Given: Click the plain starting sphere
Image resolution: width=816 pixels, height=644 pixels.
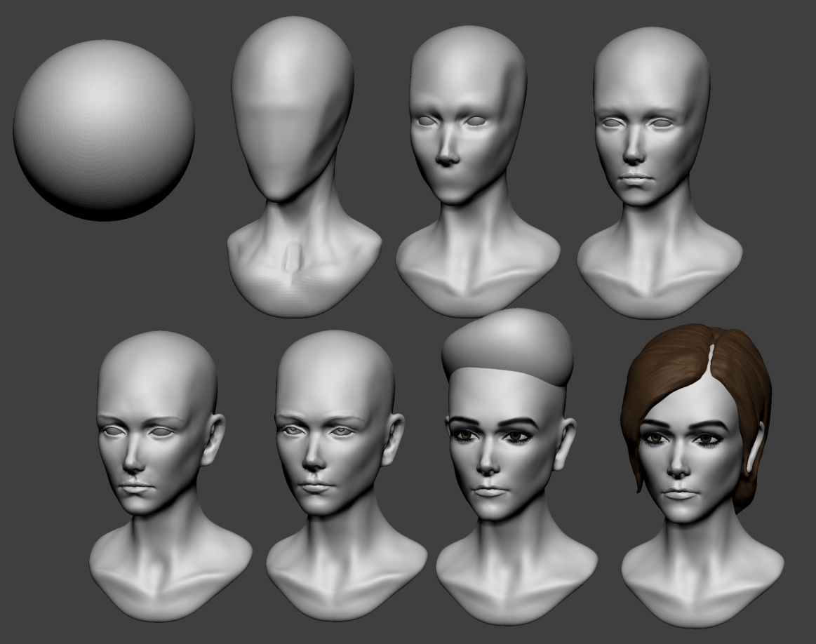Looking at the screenshot, I should 103,130.
